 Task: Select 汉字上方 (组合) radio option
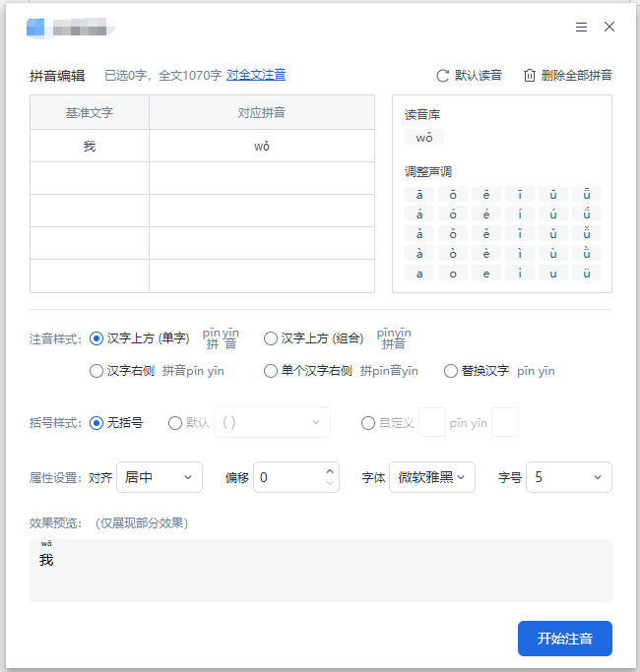coord(270,338)
